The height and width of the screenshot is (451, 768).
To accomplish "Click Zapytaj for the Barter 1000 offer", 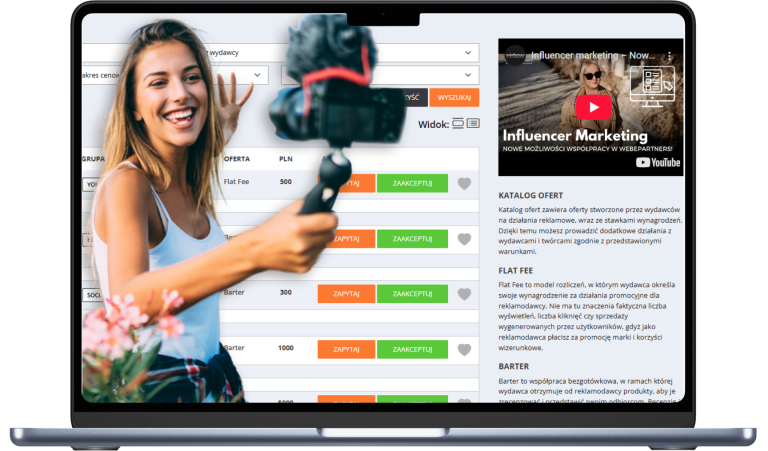I will click(x=346, y=350).
